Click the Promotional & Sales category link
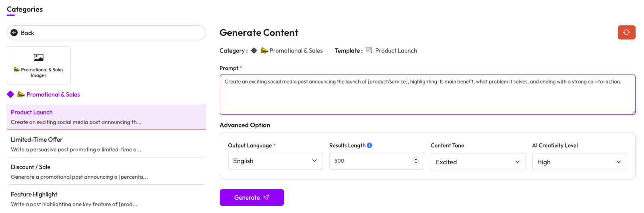This screenshot has width=644, height=213. point(53,94)
